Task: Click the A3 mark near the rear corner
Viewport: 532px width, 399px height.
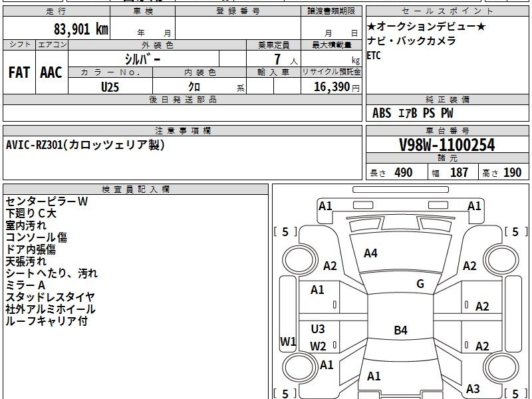Action: click(473, 388)
